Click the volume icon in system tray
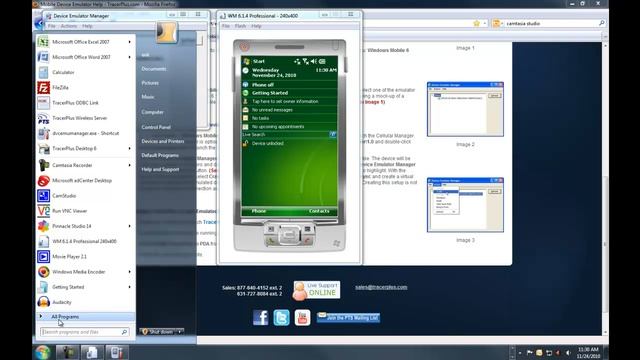This screenshot has height=360, width=640. coord(568,353)
